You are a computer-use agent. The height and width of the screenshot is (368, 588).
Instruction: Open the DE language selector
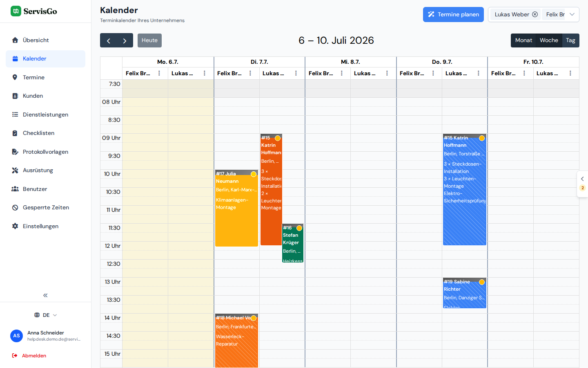click(x=45, y=315)
